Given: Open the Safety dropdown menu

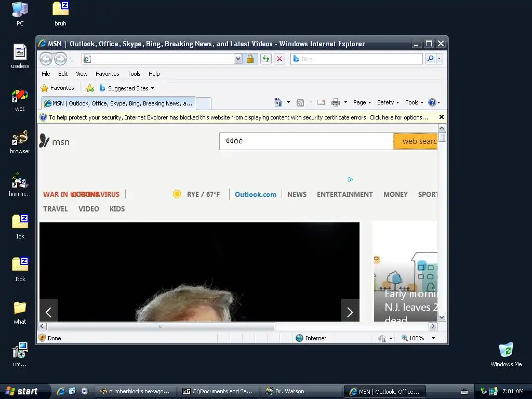Looking at the screenshot, I should 388,102.
